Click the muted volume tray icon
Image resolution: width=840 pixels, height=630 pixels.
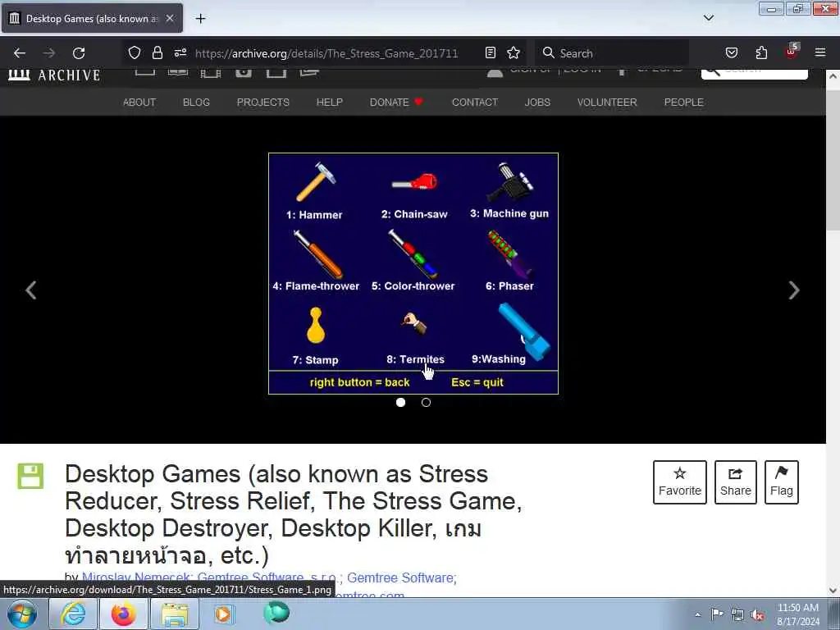pos(757,614)
